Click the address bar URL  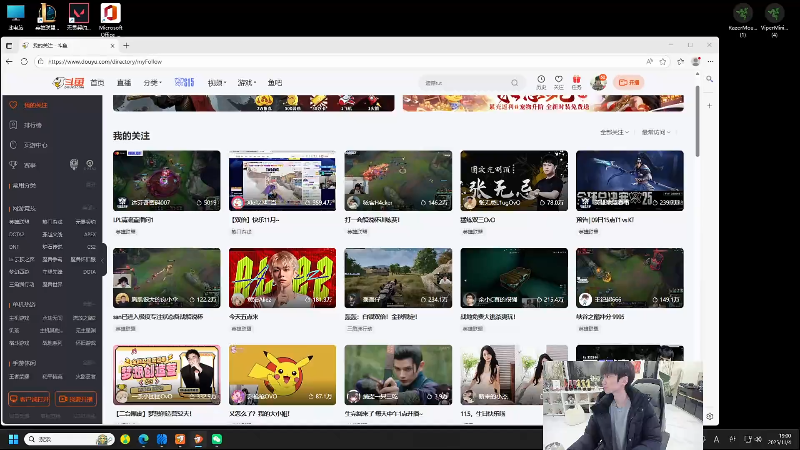[106, 62]
